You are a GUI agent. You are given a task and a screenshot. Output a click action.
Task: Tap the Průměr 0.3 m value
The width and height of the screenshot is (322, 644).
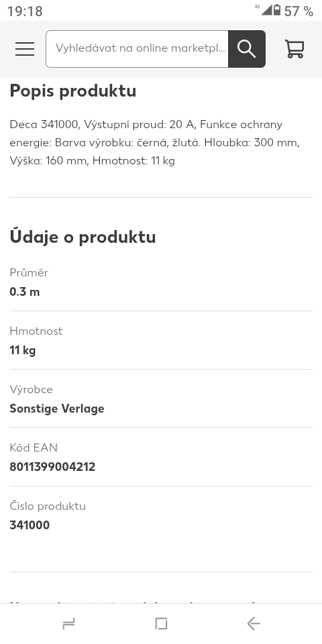pyautogui.click(x=25, y=292)
